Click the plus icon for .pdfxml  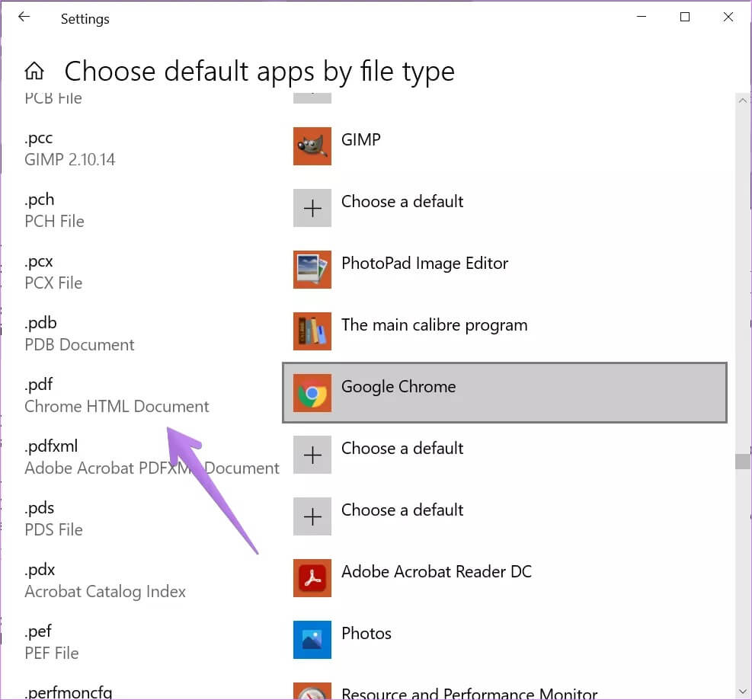(312, 455)
